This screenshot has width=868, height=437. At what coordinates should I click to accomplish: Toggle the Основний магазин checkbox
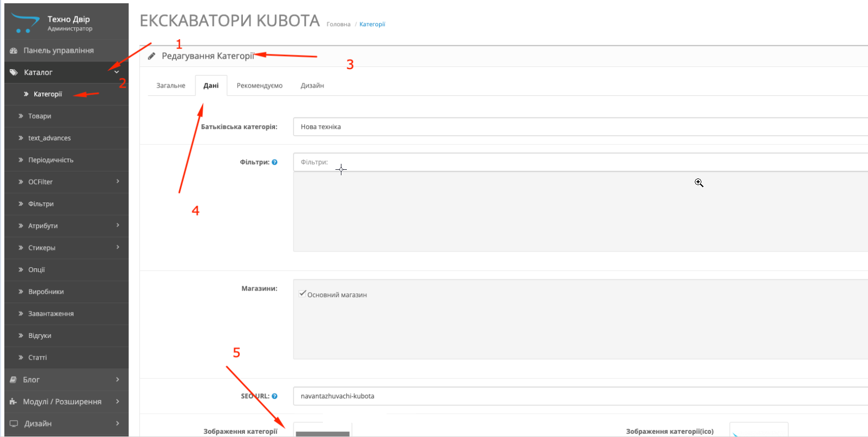pyautogui.click(x=303, y=294)
